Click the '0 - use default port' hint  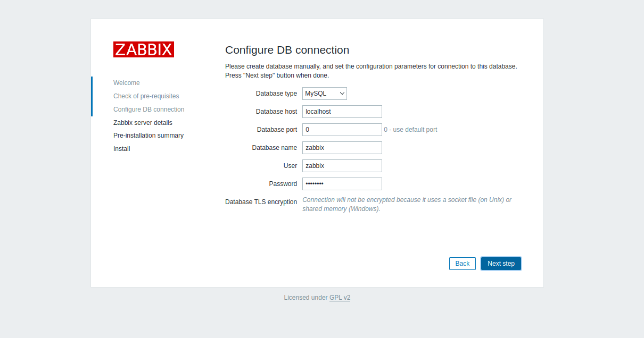click(x=410, y=130)
